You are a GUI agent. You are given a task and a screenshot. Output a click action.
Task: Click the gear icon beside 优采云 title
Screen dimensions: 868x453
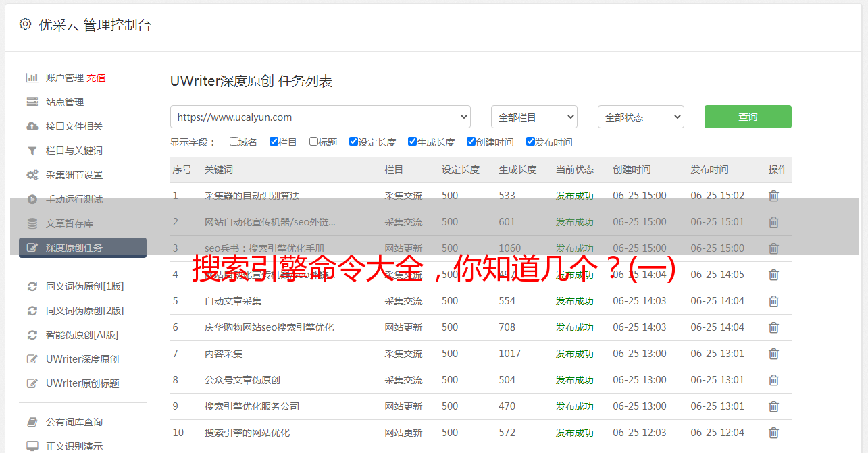(x=25, y=24)
